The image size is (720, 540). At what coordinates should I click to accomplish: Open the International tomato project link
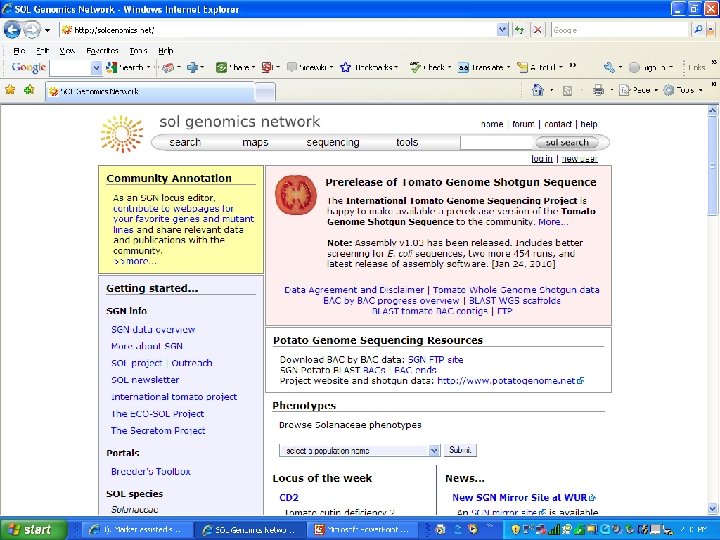(x=174, y=397)
